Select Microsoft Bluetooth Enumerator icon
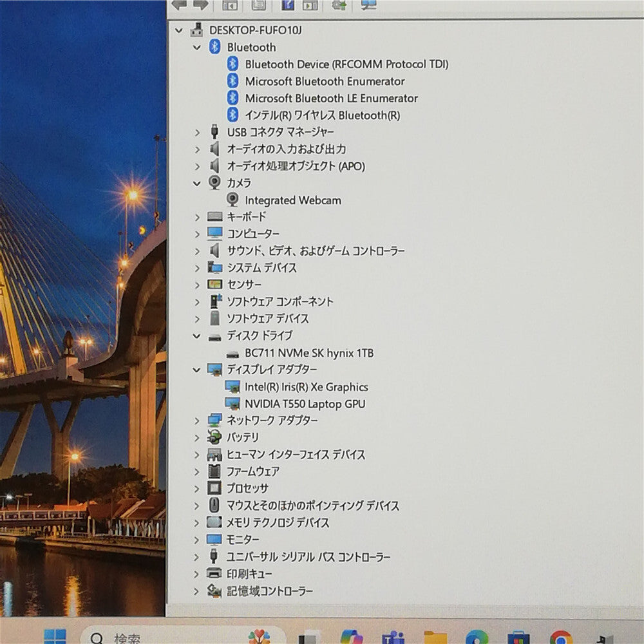 tap(233, 80)
